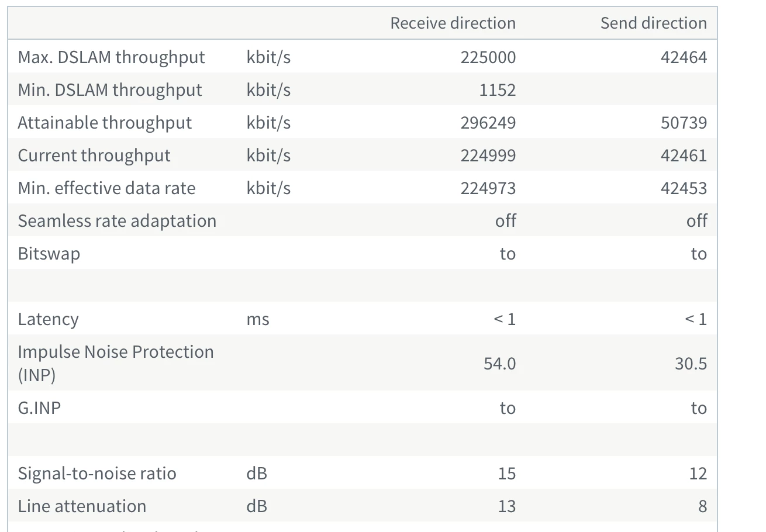
Task: Click the Max. DSLAM receive value 225000
Action: (x=488, y=57)
